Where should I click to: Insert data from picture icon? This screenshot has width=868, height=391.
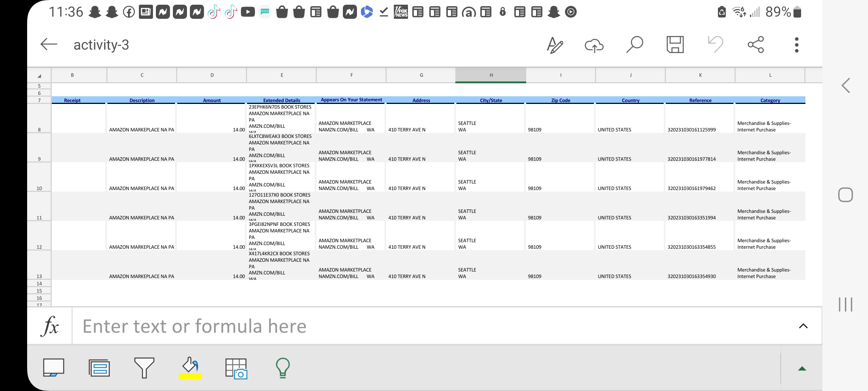pos(236,369)
